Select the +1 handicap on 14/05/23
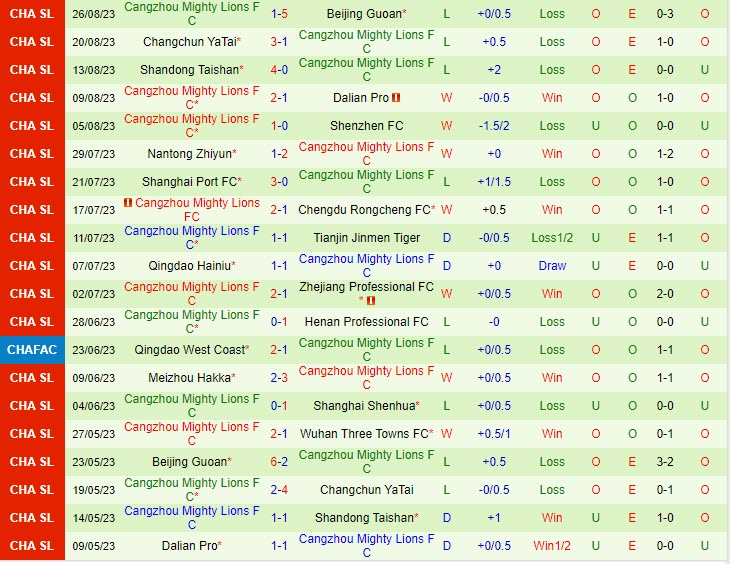Image resolution: width=730 pixels, height=564 pixels. click(494, 517)
